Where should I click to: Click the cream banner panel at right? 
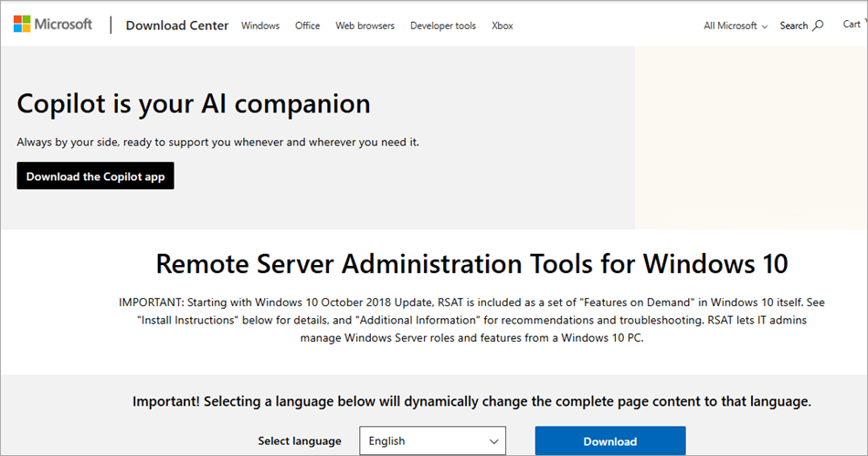750,137
